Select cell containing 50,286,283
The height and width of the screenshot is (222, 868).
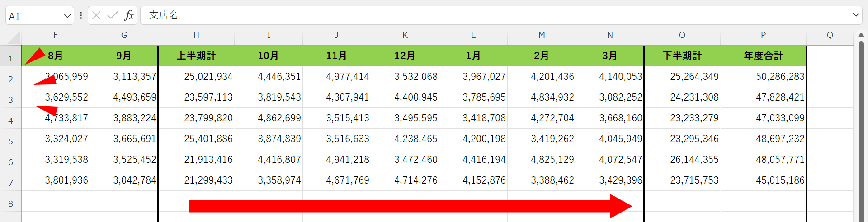763,77
